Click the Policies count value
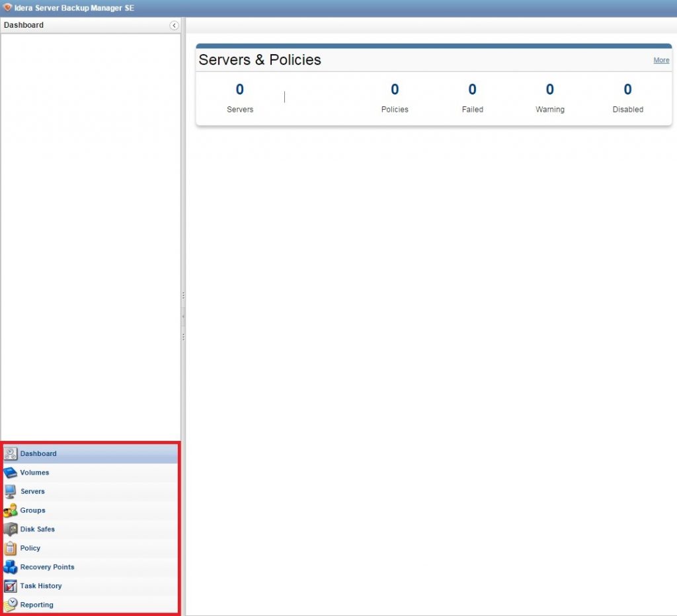Image resolution: width=677 pixels, height=616 pixels. point(394,89)
